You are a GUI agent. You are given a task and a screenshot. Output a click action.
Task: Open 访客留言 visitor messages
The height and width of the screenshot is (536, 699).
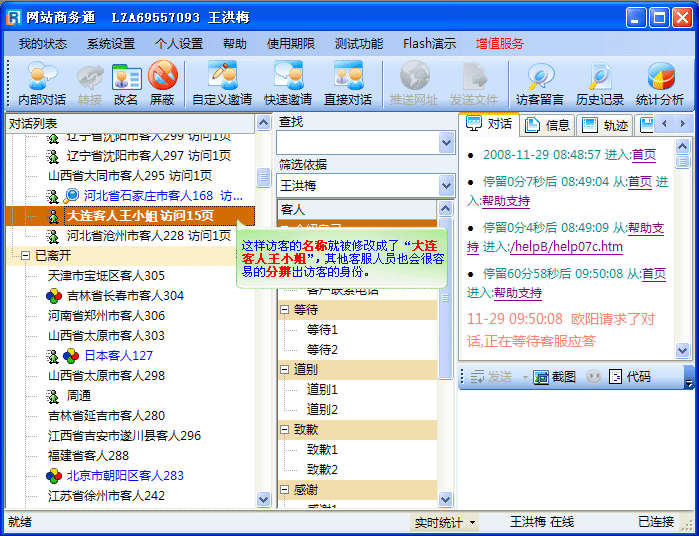click(x=540, y=82)
